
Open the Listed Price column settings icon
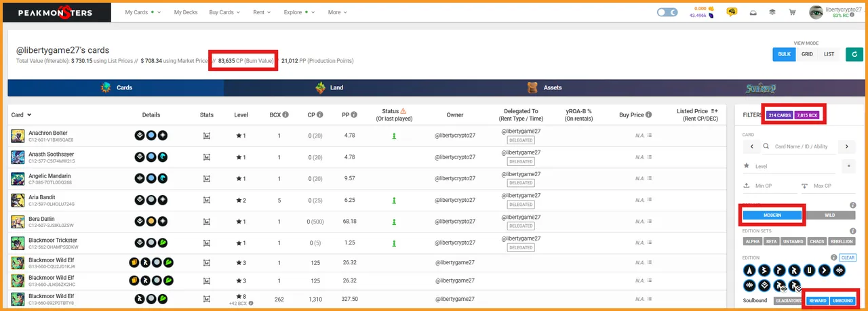click(714, 111)
